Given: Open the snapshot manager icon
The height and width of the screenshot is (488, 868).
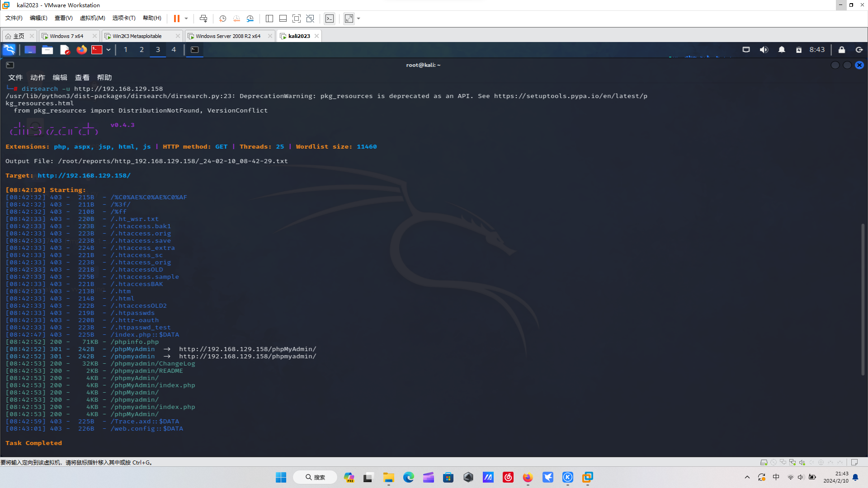Looking at the screenshot, I should pyautogui.click(x=250, y=19).
